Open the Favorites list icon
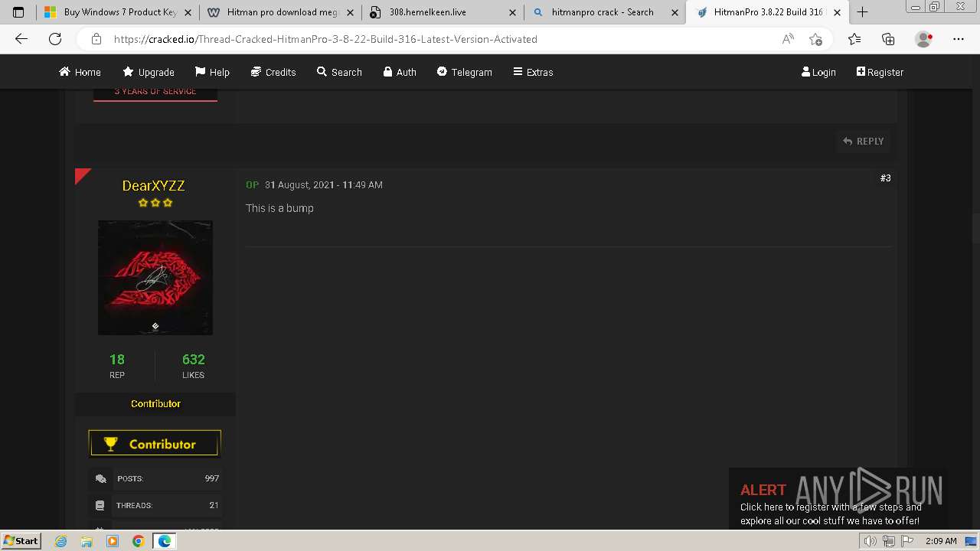 tap(854, 39)
